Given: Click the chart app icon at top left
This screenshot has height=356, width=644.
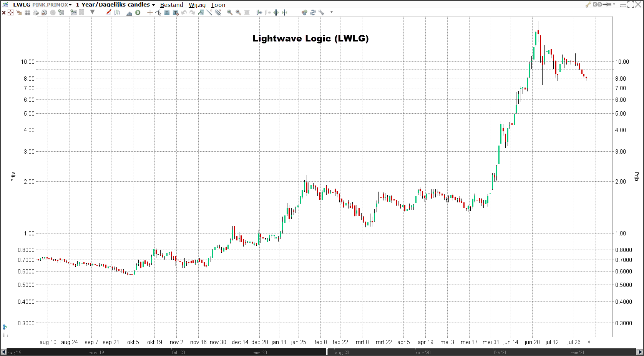Looking at the screenshot, I should tap(5, 4).
